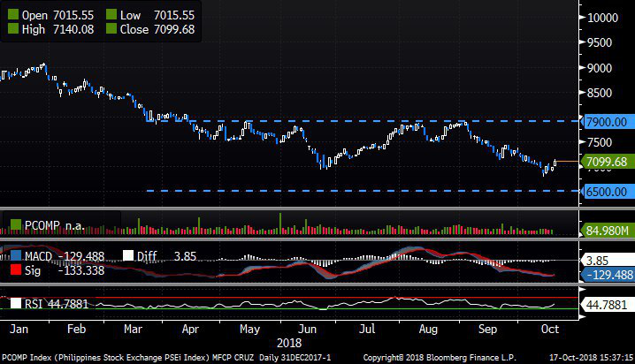Viewport: 635px width, 364px height.
Task: Click the green Close legend square
Action: [111, 30]
